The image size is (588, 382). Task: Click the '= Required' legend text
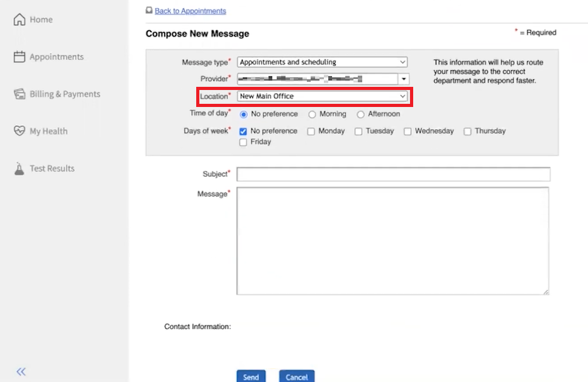click(538, 33)
